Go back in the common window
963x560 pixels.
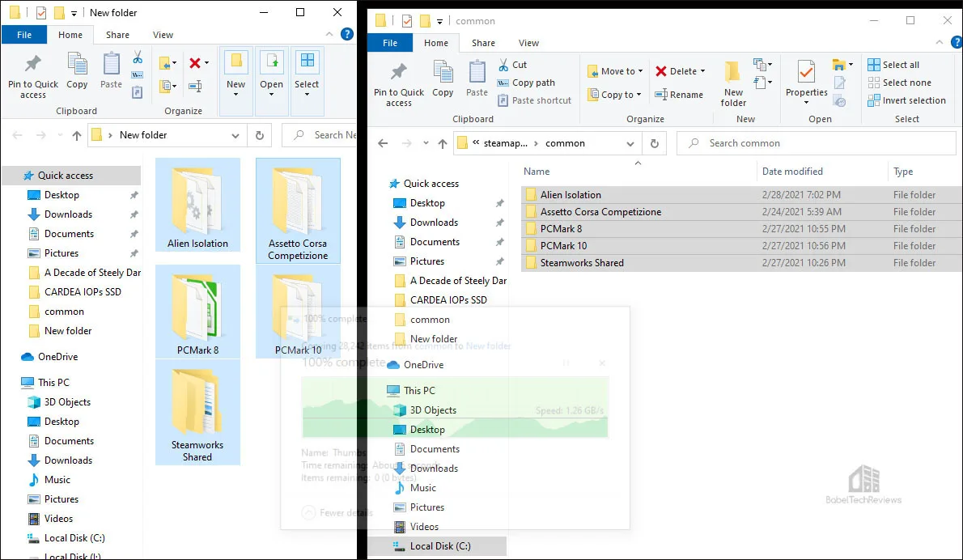(x=384, y=143)
